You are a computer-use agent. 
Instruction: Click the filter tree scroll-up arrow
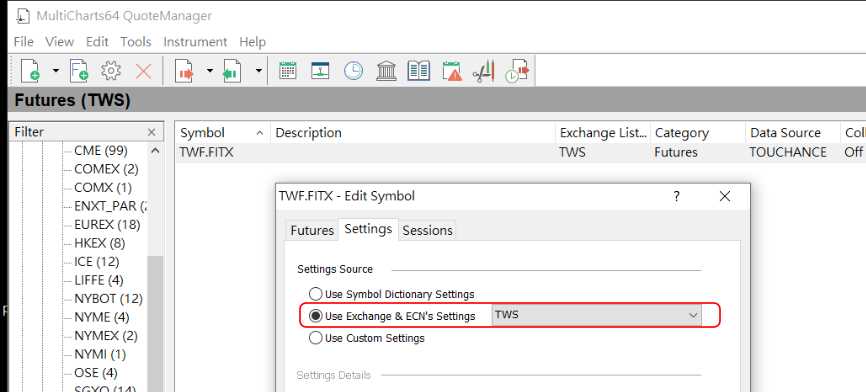(155, 151)
